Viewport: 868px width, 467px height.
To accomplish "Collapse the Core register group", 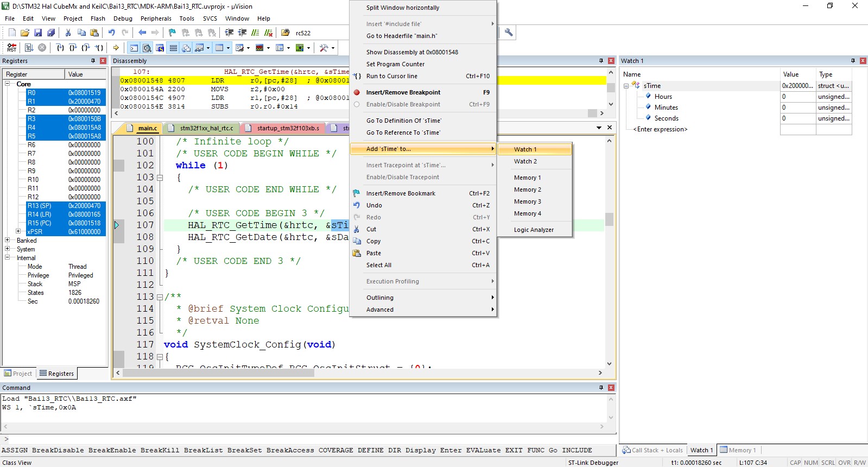I will (8, 84).
